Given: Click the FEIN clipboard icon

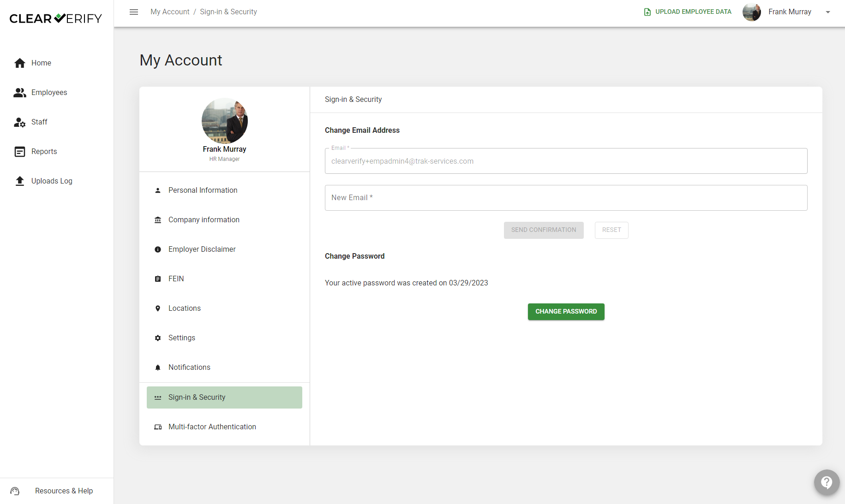Looking at the screenshot, I should click(x=158, y=279).
